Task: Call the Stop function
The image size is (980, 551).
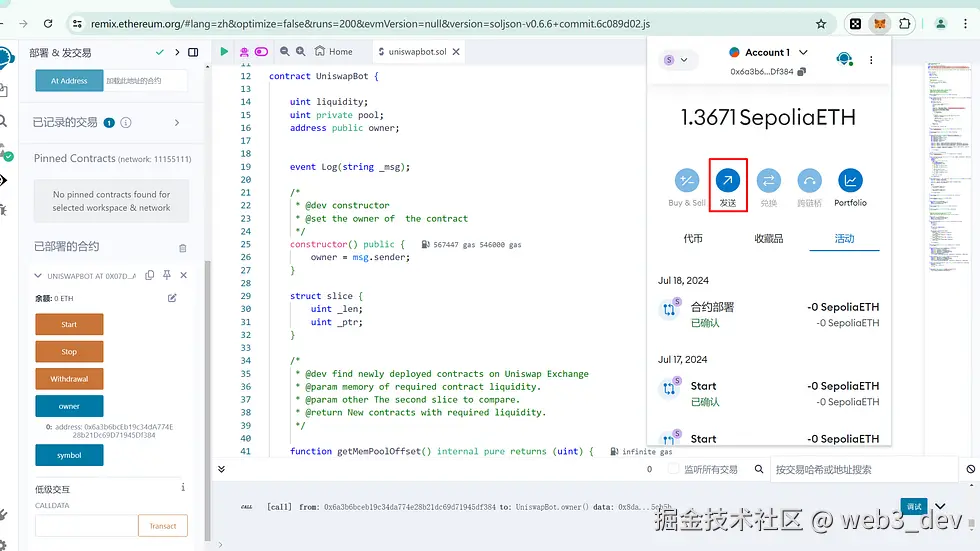Action: pos(69,352)
